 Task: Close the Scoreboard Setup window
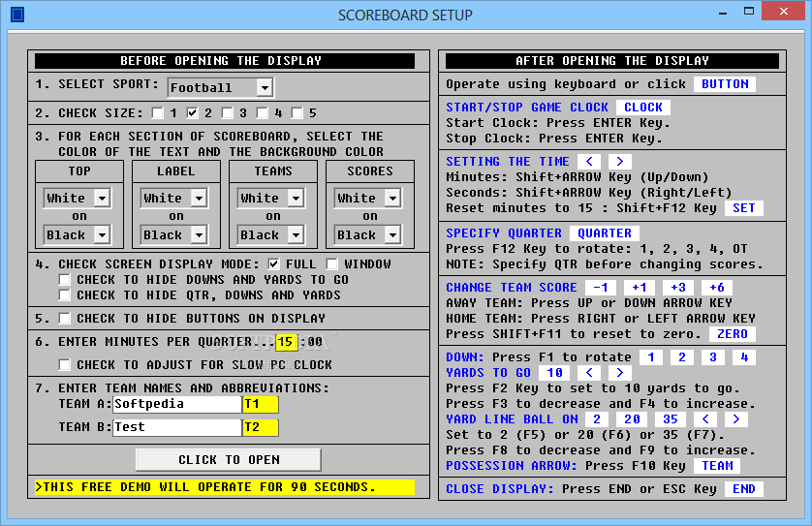pyautogui.click(x=784, y=12)
